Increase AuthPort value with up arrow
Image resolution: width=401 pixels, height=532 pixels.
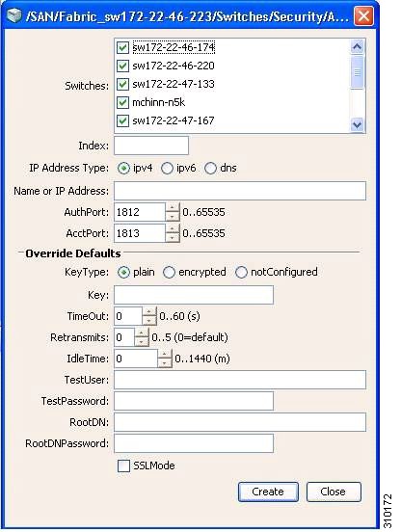point(173,207)
